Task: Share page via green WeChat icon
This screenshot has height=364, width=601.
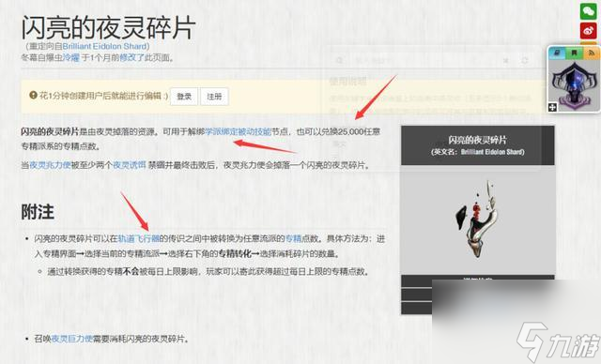Action: (x=588, y=11)
